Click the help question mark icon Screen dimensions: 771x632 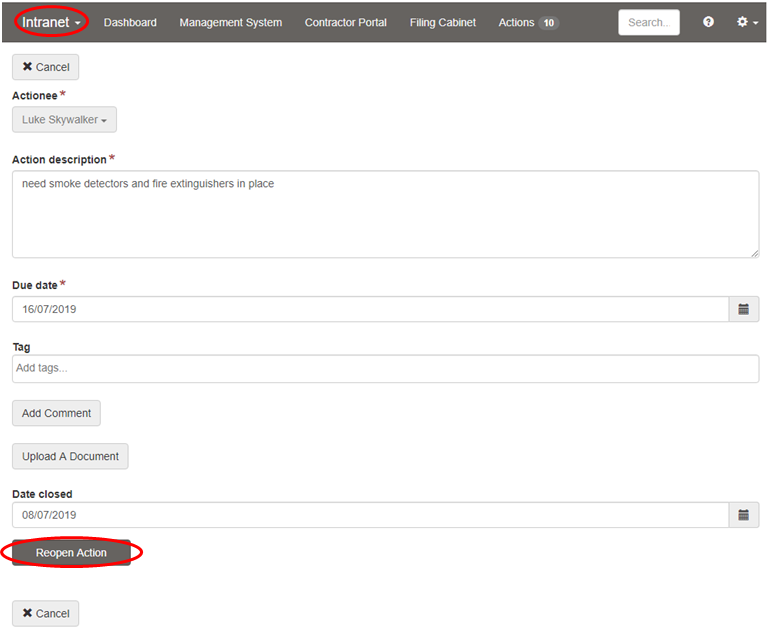(x=708, y=22)
